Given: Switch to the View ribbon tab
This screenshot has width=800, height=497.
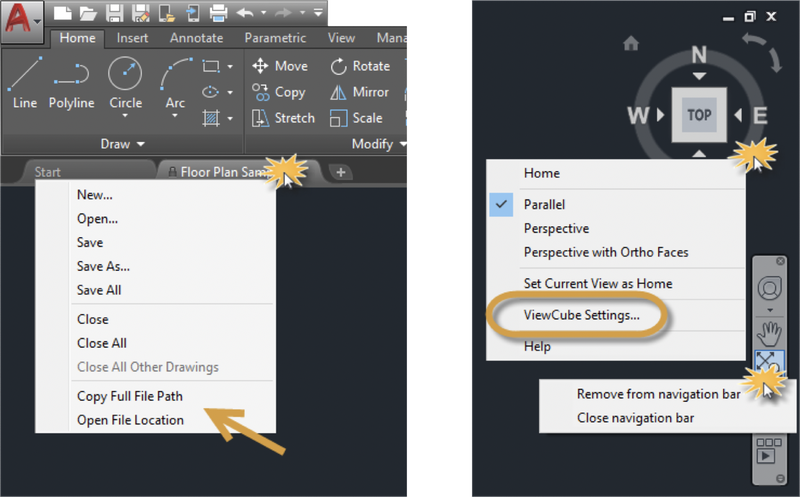Looking at the screenshot, I should [341, 38].
